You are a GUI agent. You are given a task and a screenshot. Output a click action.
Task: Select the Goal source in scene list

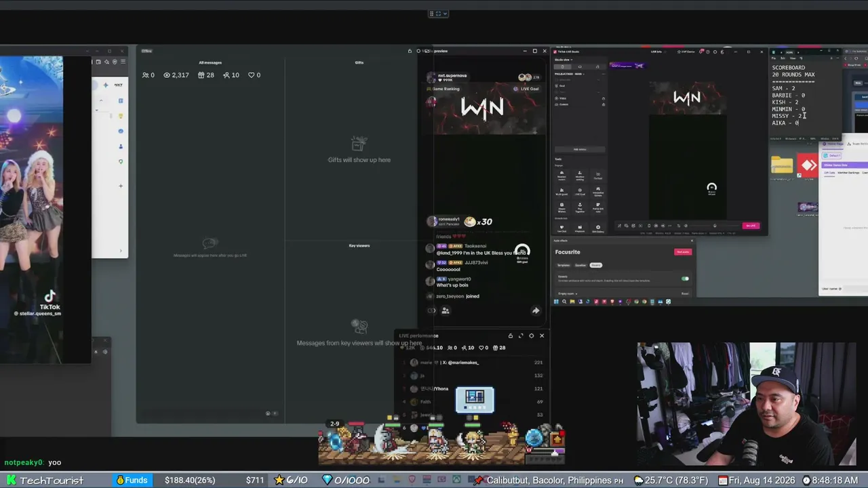pyautogui.click(x=562, y=85)
